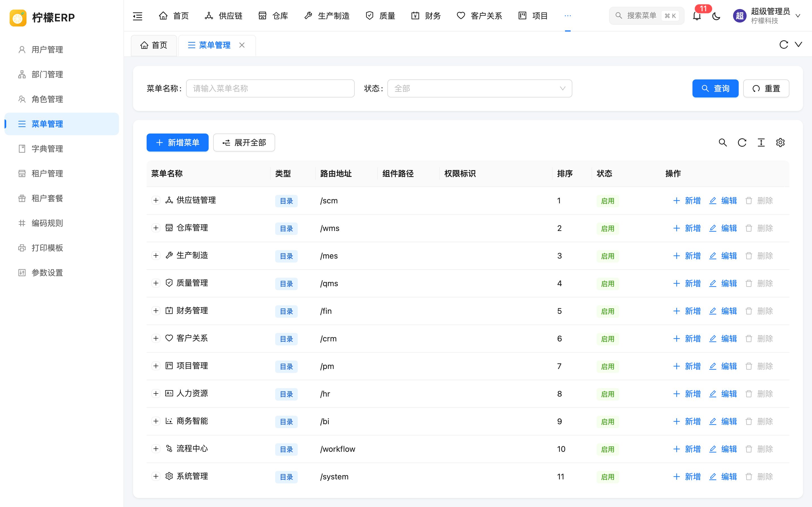Open the 状态 dropdown
The width and height of the screenshot is (812, 507).
(x=480, y=88)
